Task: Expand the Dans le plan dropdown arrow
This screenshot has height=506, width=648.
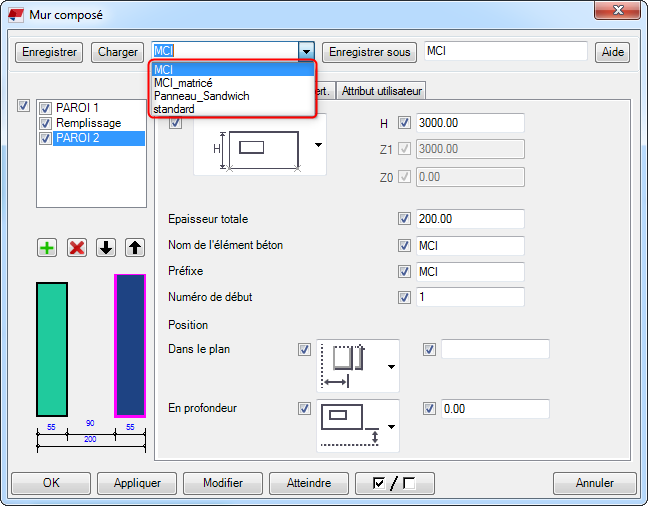Action: point(391,367)
